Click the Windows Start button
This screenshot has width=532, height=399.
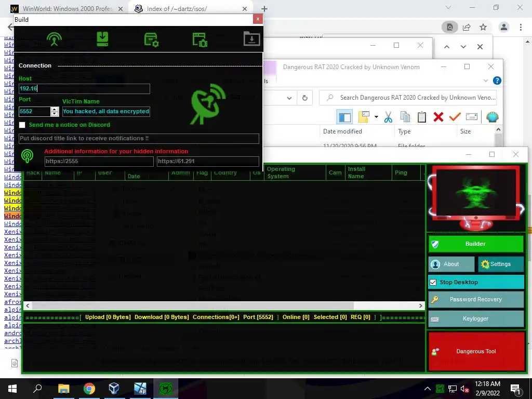click(12, 389)
